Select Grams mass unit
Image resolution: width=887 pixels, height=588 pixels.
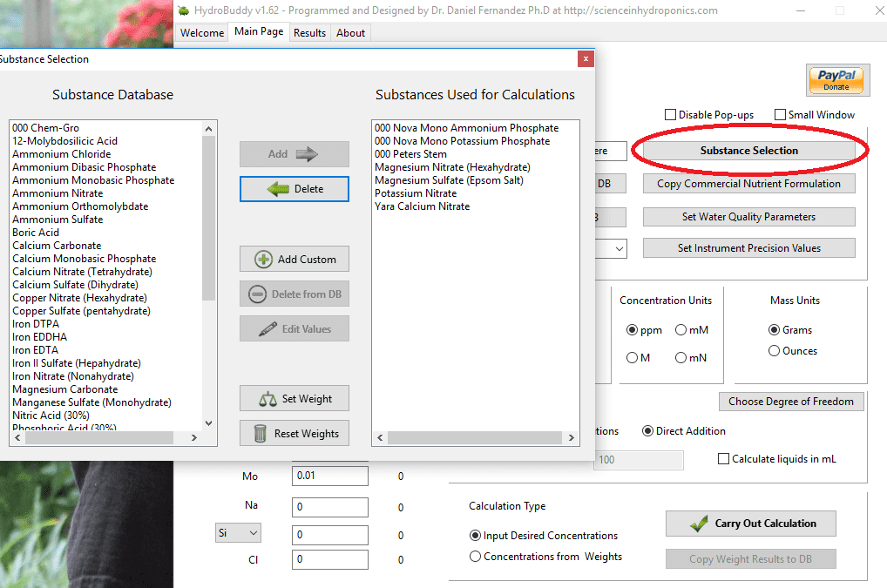pos(774,329)
